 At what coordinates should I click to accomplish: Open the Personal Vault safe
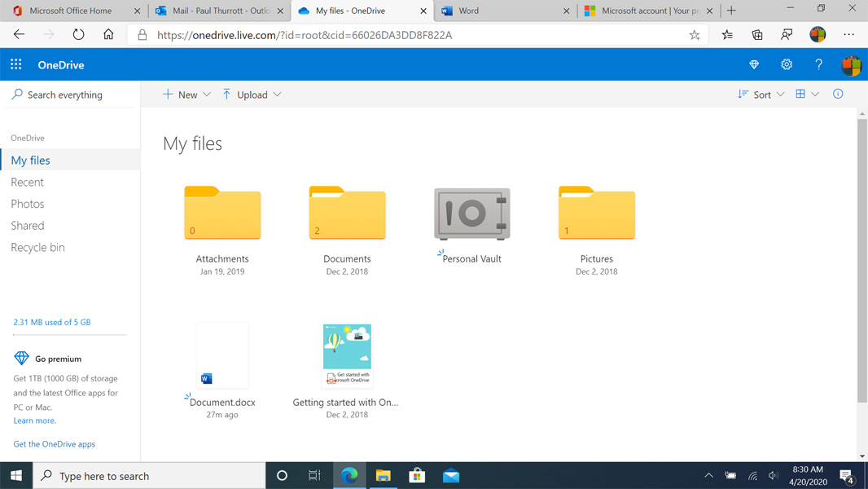[x=471, y=214]
